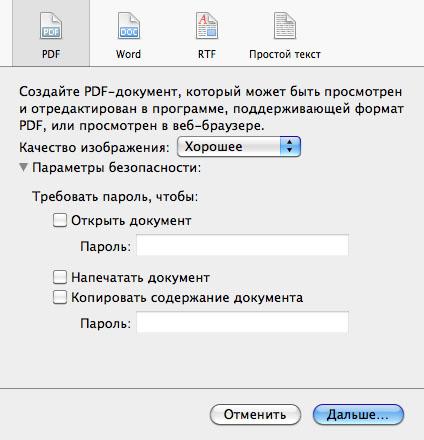Click the Дальше… button
Viewport: 424px width, 440px height.
tap(358, 415)
